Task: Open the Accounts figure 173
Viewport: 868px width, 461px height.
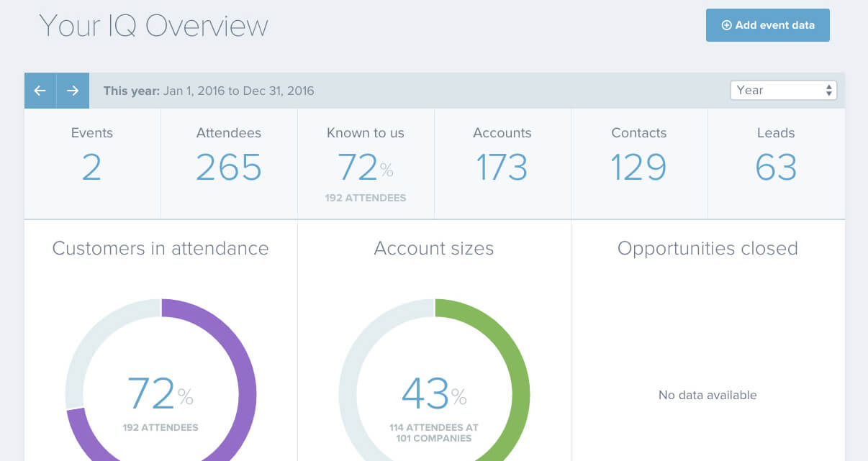Action: pos(502,168)
